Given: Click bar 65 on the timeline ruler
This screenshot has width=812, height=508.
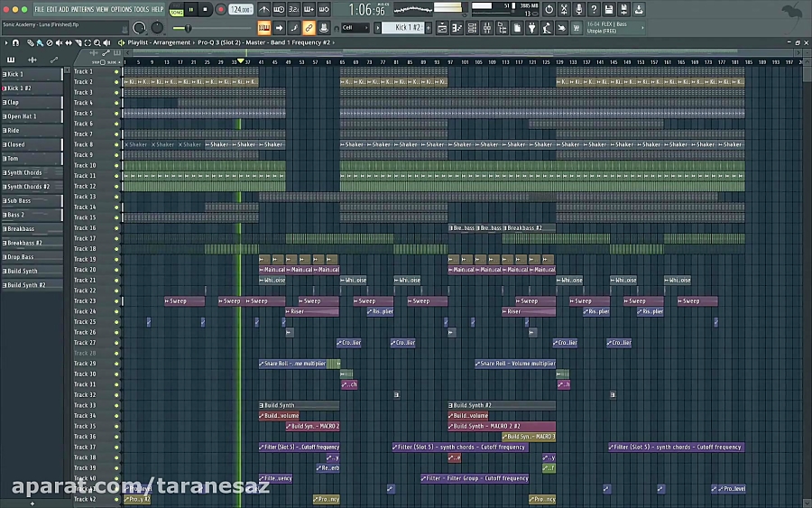Looking at the screenshot, I should tap(342, 62).
